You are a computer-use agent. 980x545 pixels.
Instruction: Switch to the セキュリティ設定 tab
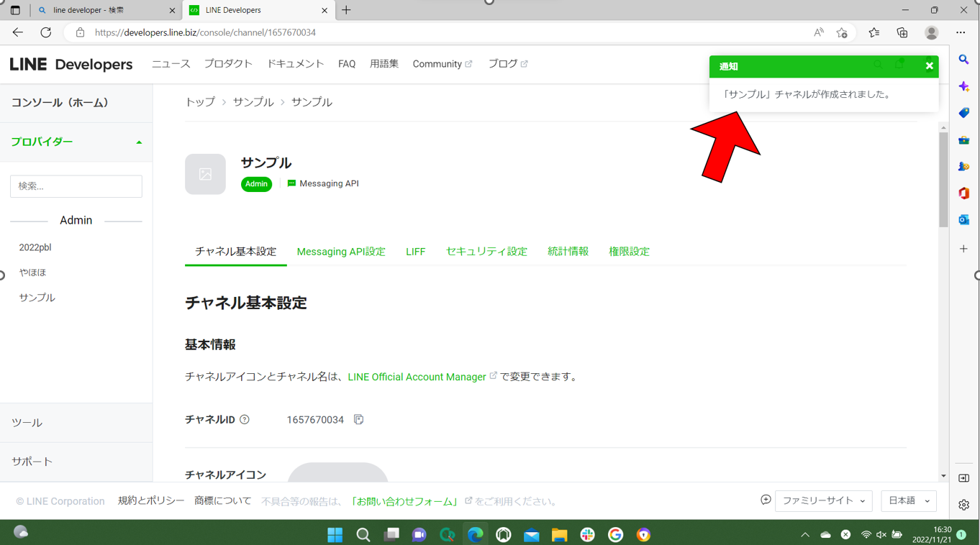(x=486, y=252)
